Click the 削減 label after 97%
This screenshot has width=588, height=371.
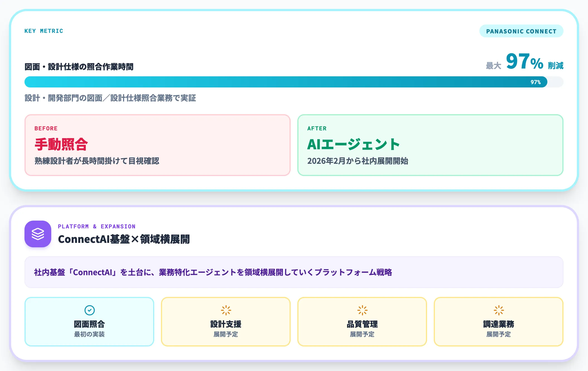tap(556, 66)
